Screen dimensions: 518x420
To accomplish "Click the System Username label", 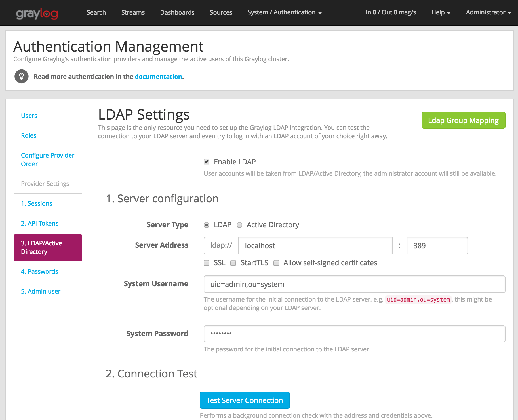I will pyautogui.click(x=156, y=284).
